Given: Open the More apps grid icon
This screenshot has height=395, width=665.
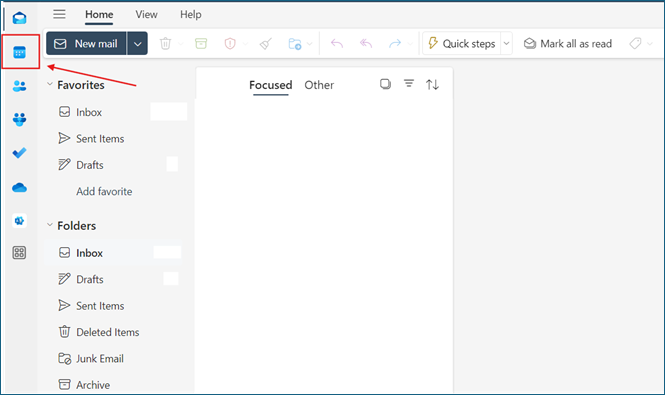Looking at the screenshot, I should (x=20, y=253).
